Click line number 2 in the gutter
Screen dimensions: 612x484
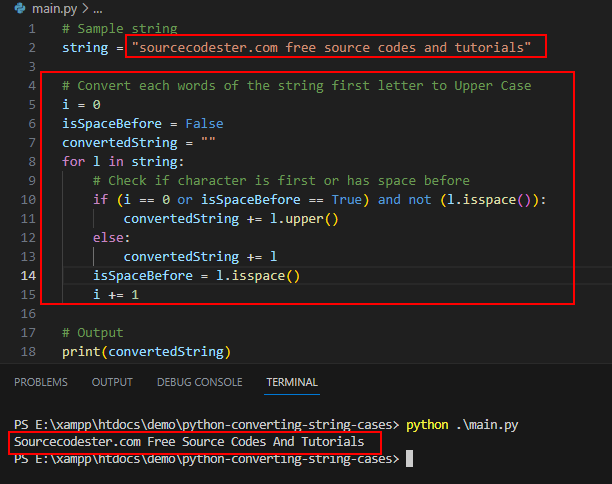pos(32,48)
